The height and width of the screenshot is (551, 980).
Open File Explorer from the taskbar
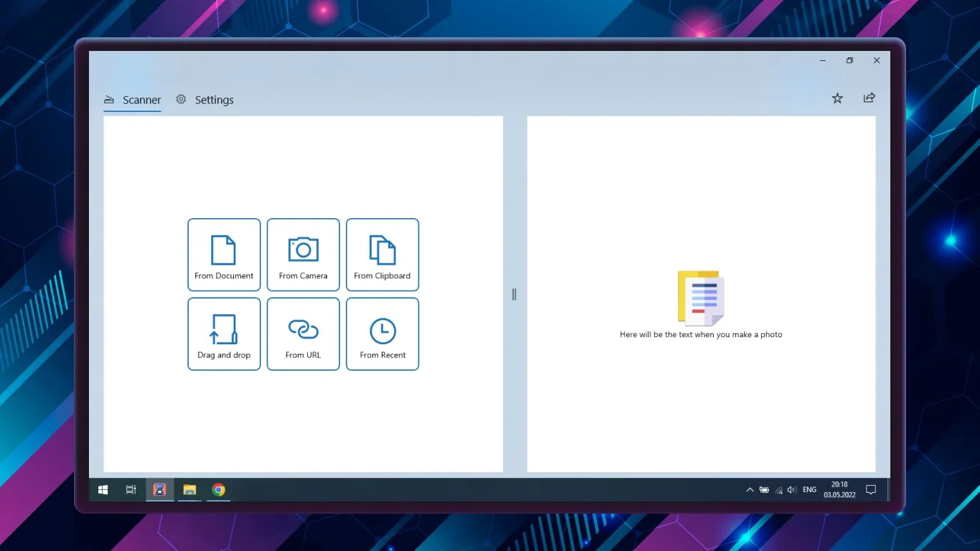pyautogui.click(x=189, y=490)
